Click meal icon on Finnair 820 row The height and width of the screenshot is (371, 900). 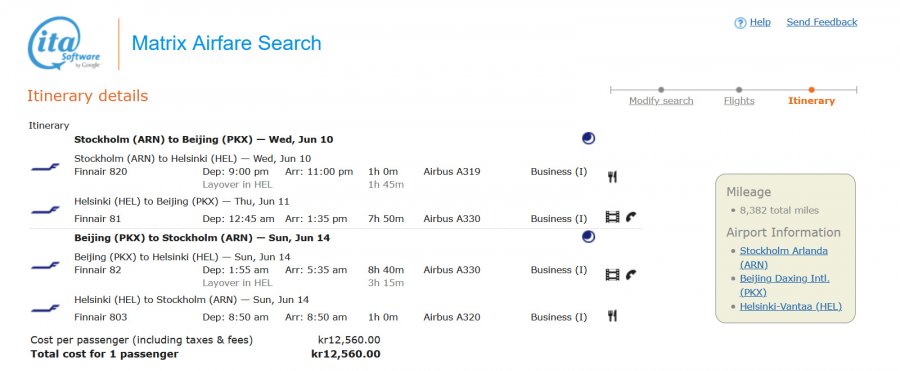point(612,177)
